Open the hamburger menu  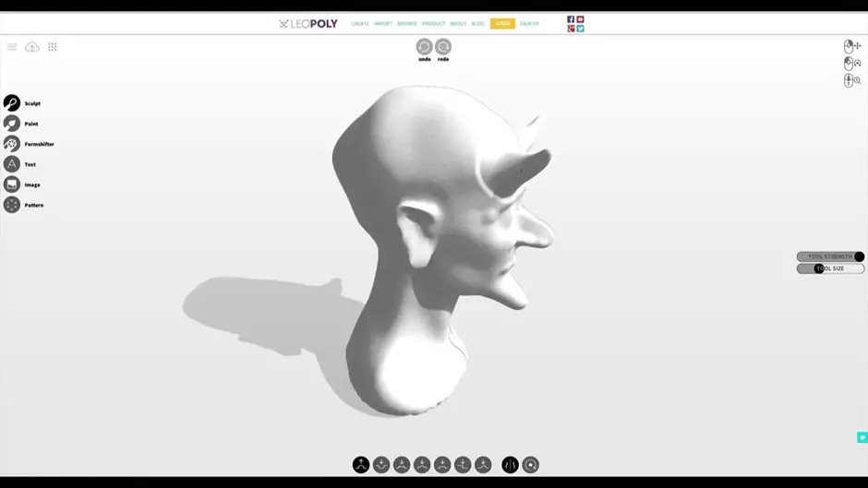tap(12, 47)
